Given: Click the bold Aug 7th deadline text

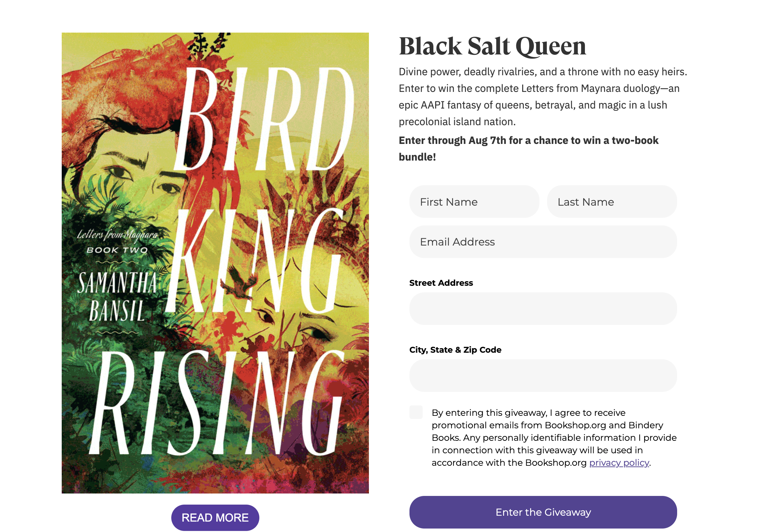Looking at the screenshot, I should coord(528,148).
